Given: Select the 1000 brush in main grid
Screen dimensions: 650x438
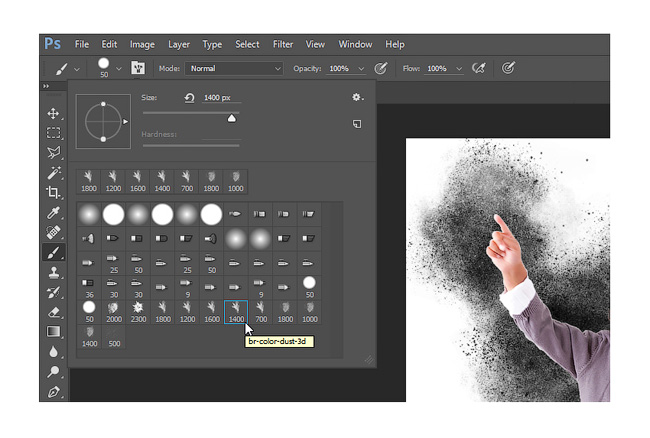Looking at the screenshot, I should [x=309, y=312].
